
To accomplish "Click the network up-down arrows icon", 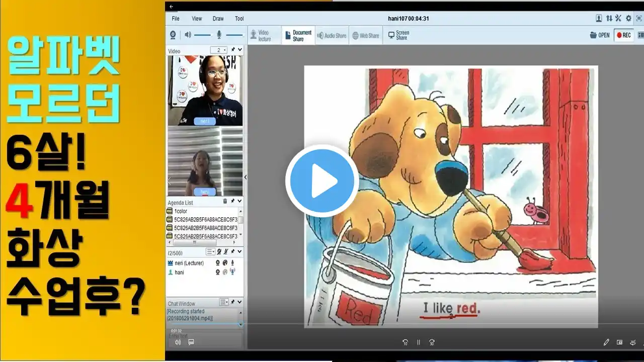I will click(x=609, y=18).
